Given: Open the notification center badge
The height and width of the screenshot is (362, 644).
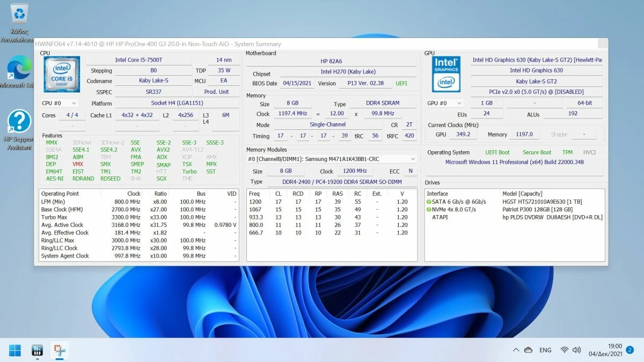Looking at the screenshot, I should [630, 350].
